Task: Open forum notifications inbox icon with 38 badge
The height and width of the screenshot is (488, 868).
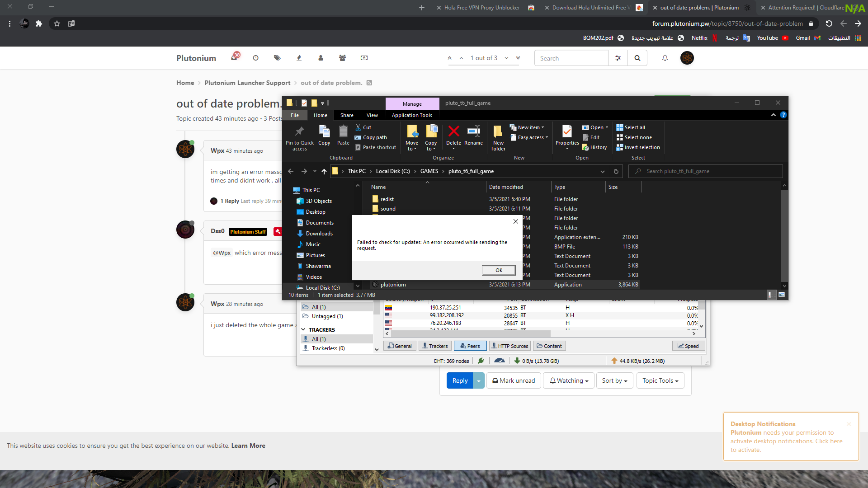Action: tap(234, 58)
